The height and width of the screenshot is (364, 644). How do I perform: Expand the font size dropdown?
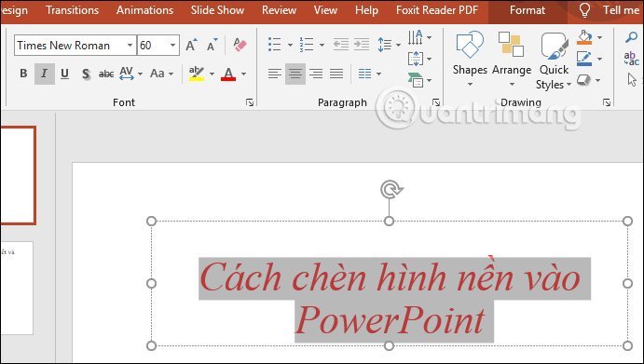tap(173, 45)
